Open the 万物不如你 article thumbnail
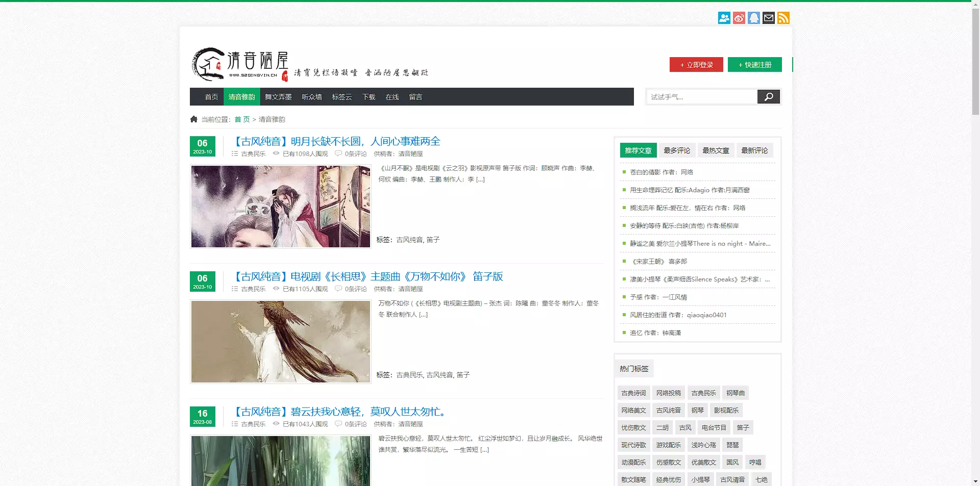 (x=281, y=342)
